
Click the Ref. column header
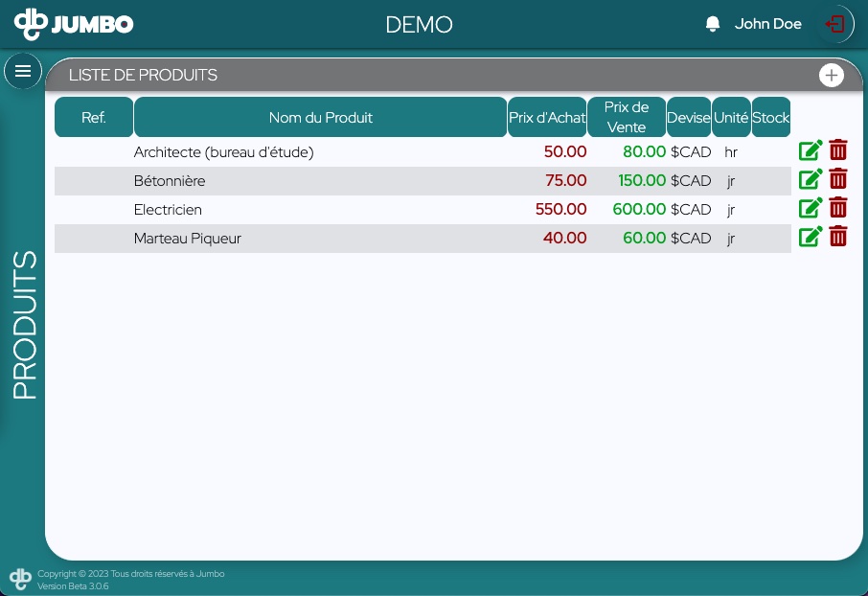point(93,117)
